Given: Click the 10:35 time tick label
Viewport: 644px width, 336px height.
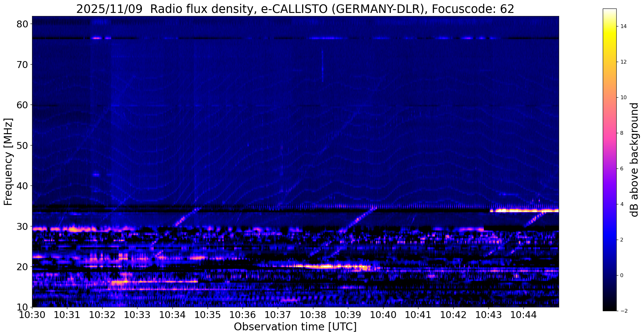Looking at the screenshot, I should pyautogui.click(x=208, y=315).
